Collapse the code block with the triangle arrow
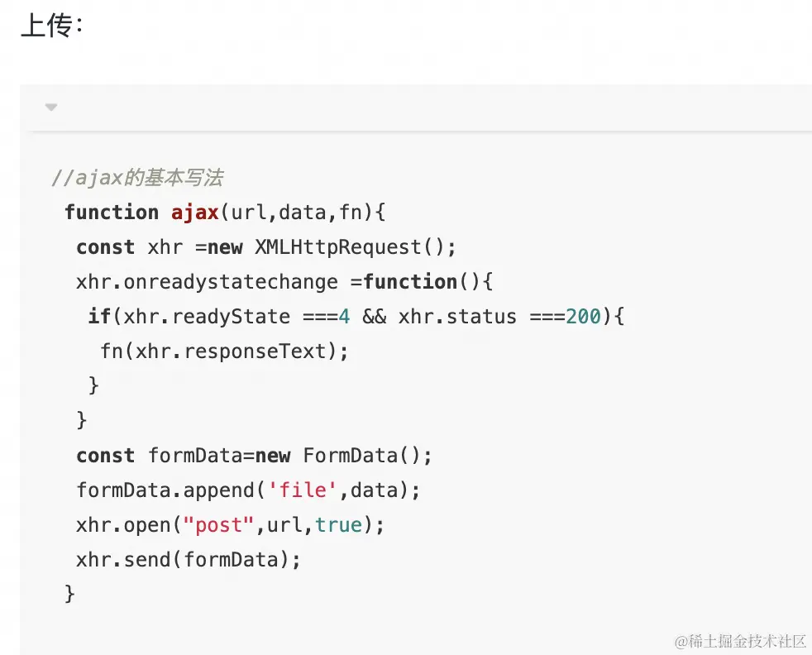The width and height of the screenshot is (812, 655). point(51,108)
